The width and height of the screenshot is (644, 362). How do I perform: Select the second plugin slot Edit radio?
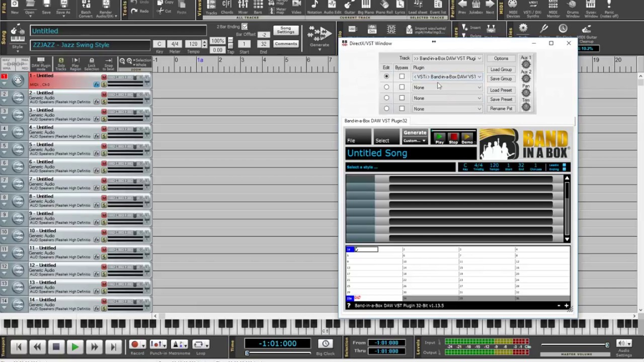[x=386, y=87]
